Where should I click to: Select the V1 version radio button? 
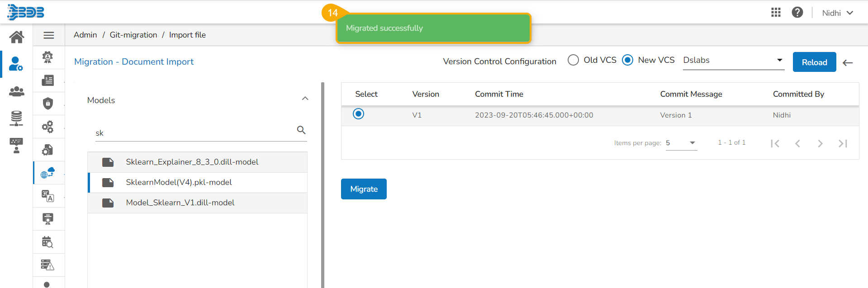click(x=358, y=114)
